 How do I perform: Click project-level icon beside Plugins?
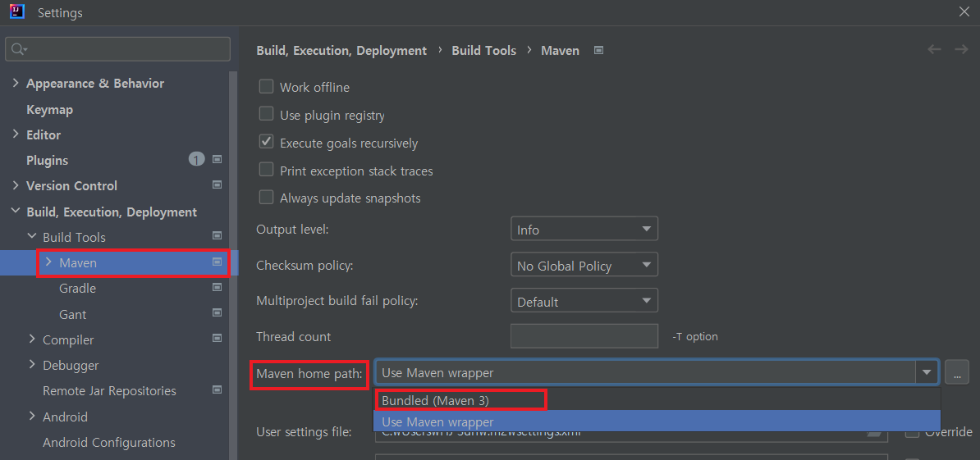click(x=217, y=160)
